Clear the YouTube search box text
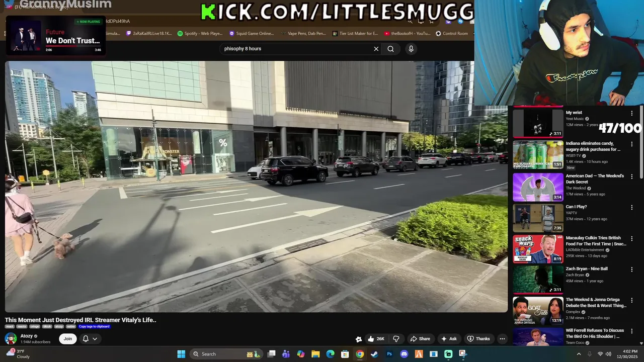The height and width of the screenshot is (362, 644). coord(376,49)
